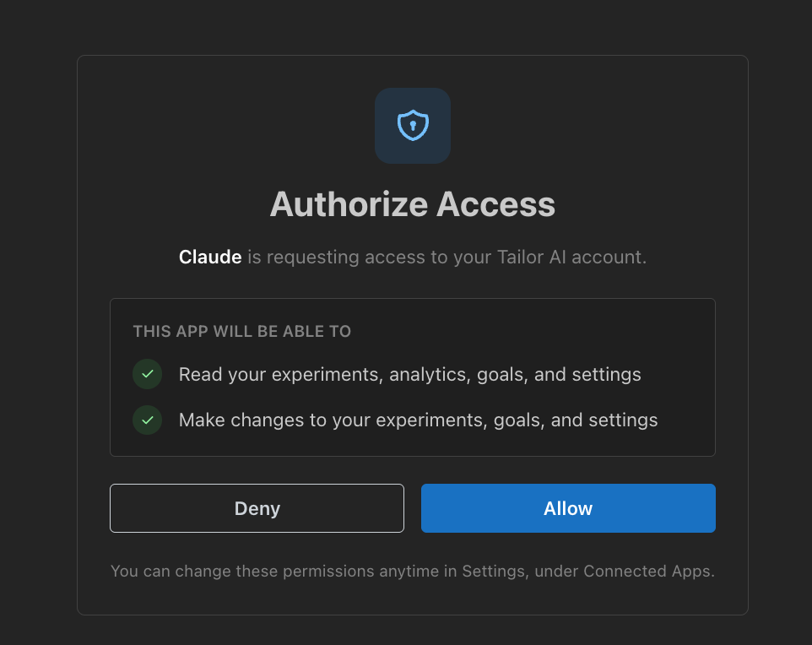Click "Read your experiments, analytics, goals, and settings"
The width and height of the screenshot is (812, 645).
tap(409, 375)
